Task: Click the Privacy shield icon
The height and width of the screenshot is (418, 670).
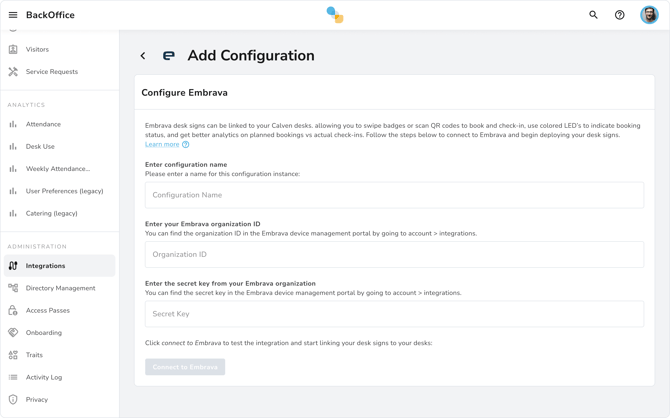Action: click(13, 399)
